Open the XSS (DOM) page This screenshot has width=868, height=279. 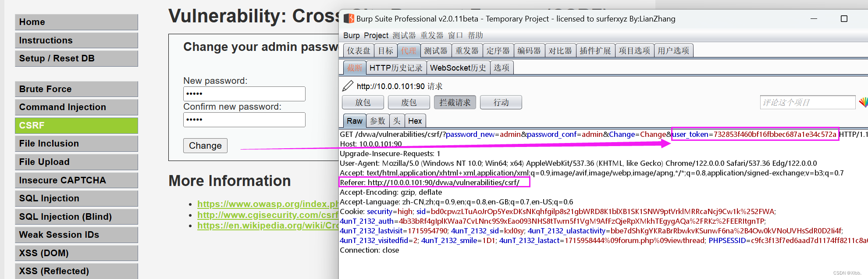76,253
